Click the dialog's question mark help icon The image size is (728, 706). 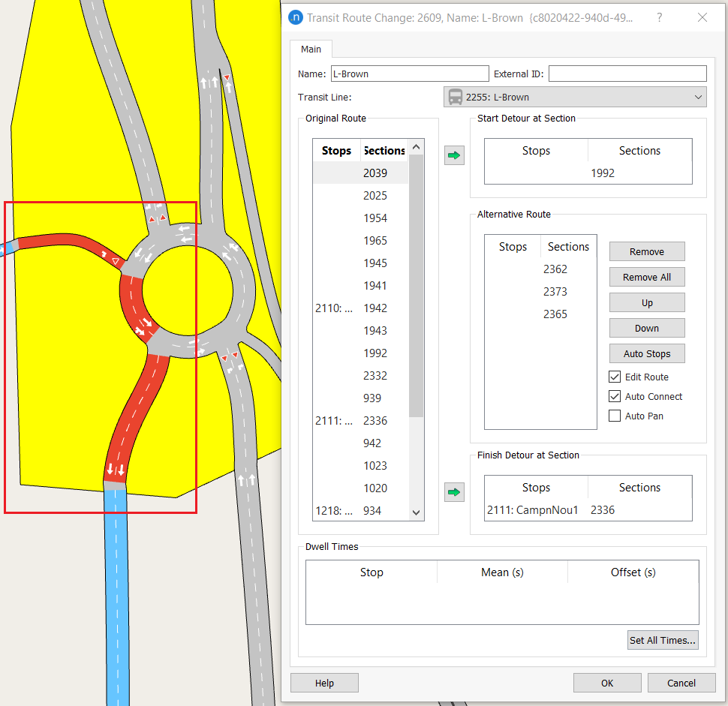pyautogui.click(x=659, y=17)
